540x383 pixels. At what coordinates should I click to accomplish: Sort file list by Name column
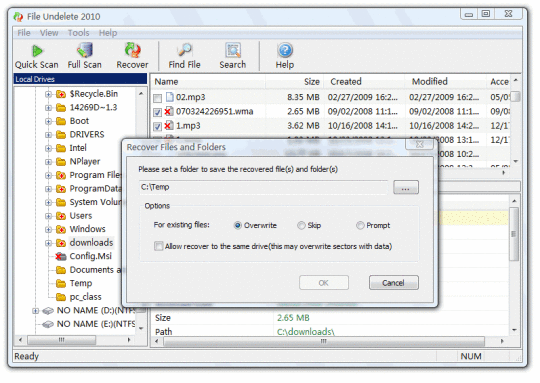[208, 82]
